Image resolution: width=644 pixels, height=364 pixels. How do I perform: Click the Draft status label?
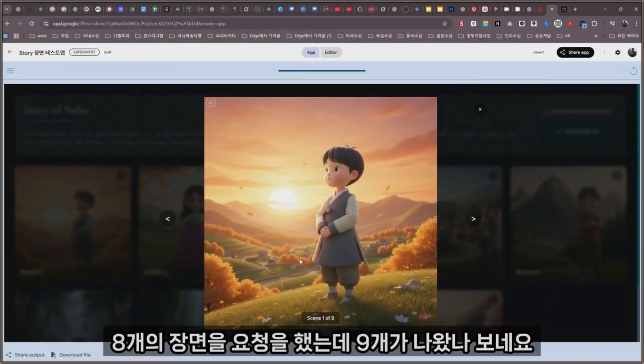(107, 52)
